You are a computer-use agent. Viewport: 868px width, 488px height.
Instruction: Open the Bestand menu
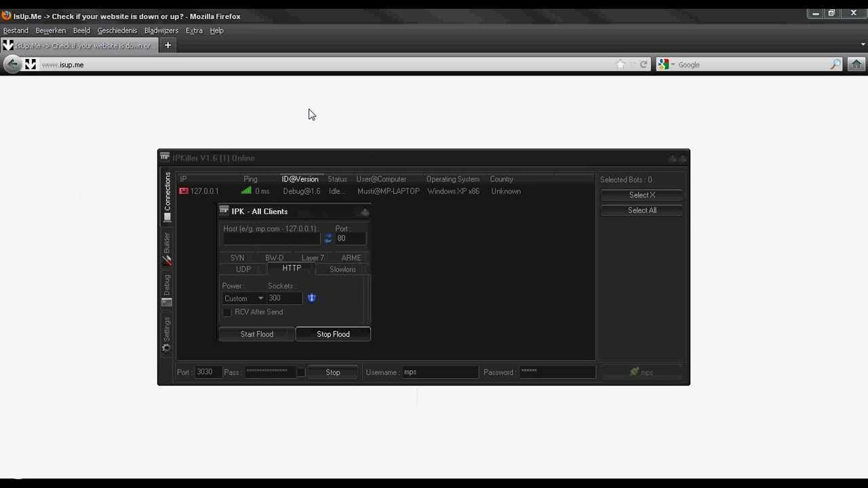(x=16, y=30)
